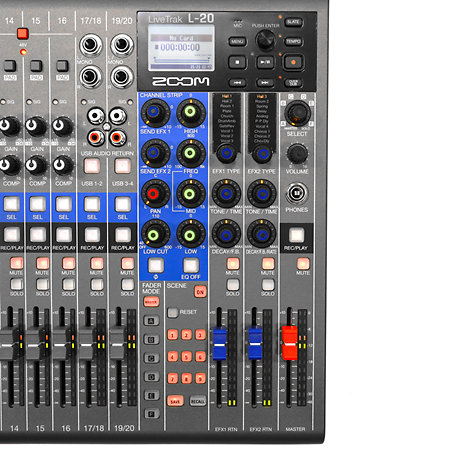Grab the blue EFX2 RTN fader
The image size is (450, 450).
click(255, 344)
